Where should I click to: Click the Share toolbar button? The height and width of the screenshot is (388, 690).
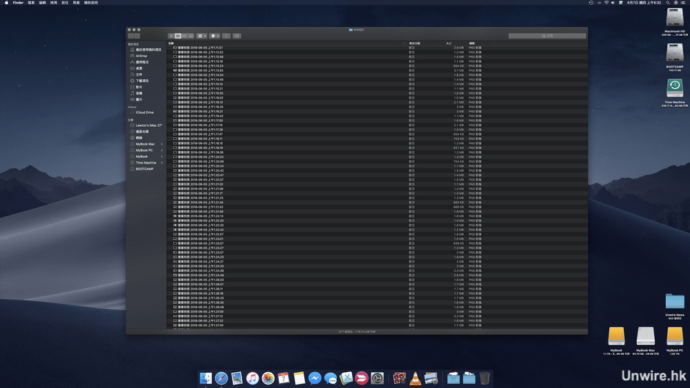pyautogui.click(x=226, y=36)
